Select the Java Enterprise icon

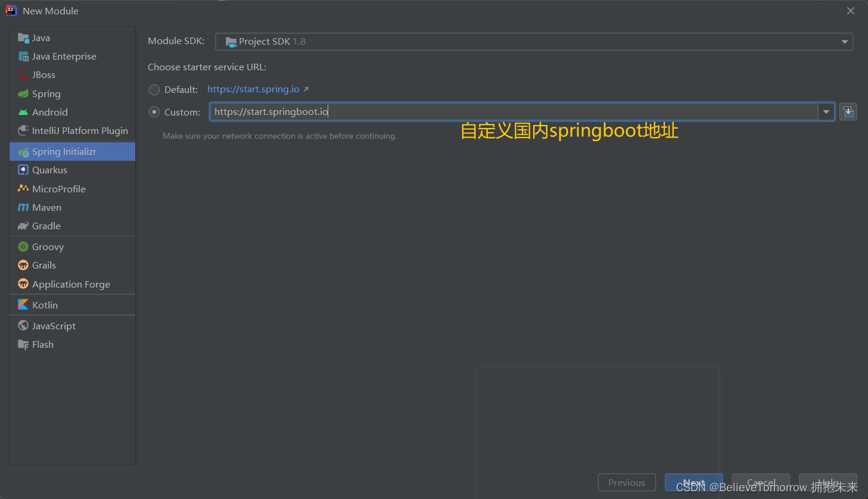tap(23, 57)
